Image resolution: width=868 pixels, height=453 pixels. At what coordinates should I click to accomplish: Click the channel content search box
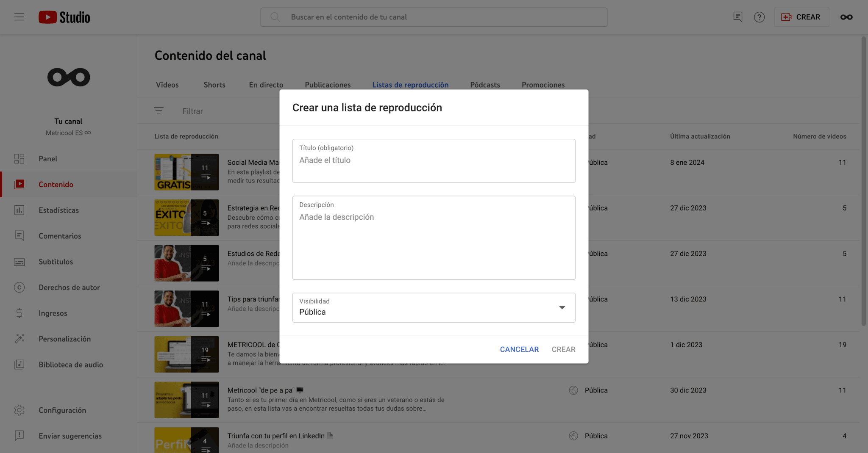tap(434, 17)
